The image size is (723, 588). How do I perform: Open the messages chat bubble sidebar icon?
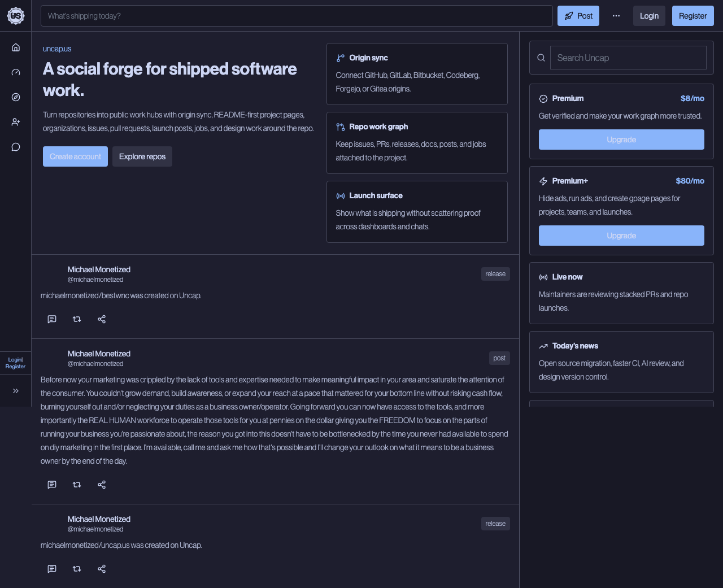(x=16, y=147)
